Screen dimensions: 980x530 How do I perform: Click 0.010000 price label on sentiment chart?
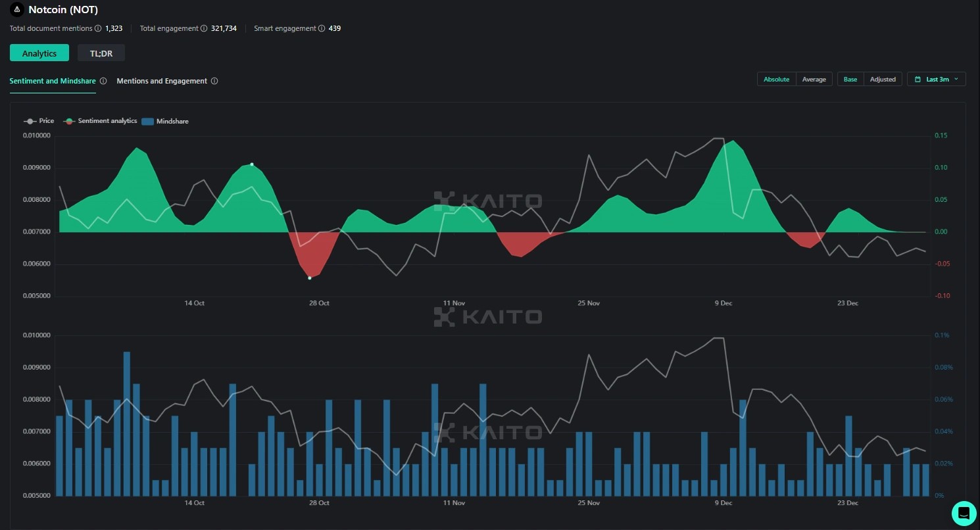pos(36,135)
